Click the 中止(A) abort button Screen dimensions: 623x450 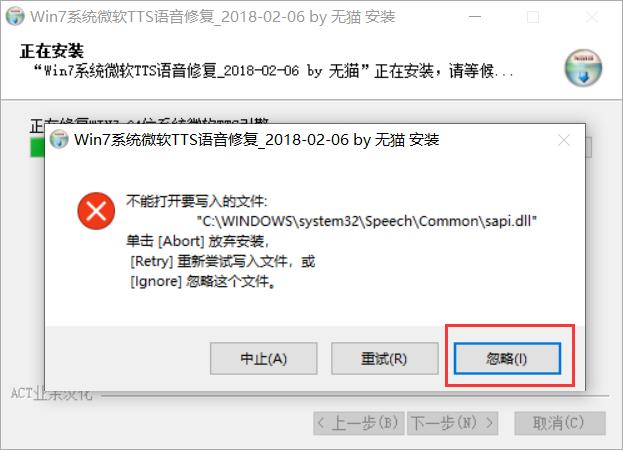263,359
